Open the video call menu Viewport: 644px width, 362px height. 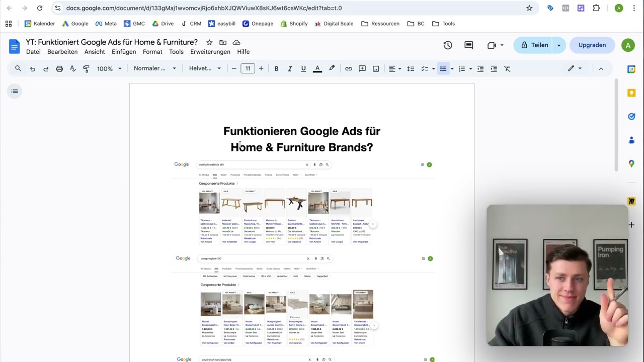coord(495,45)
